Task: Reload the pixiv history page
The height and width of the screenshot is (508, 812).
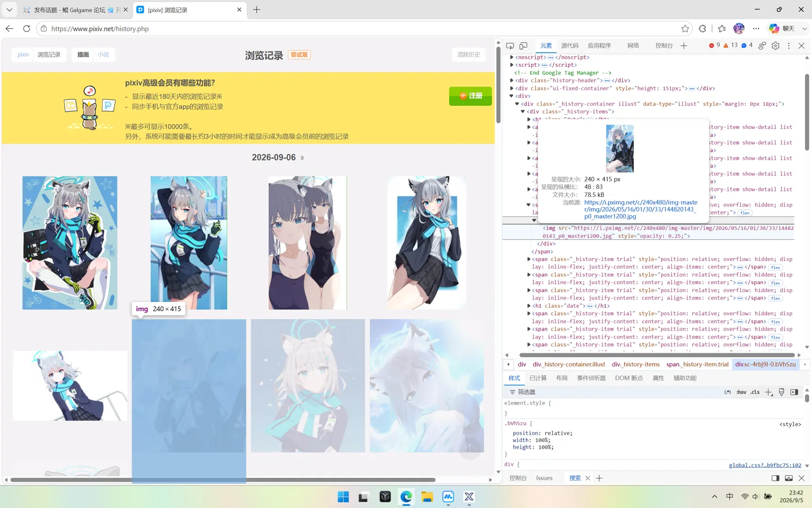Action: click(x=27, y=29)
